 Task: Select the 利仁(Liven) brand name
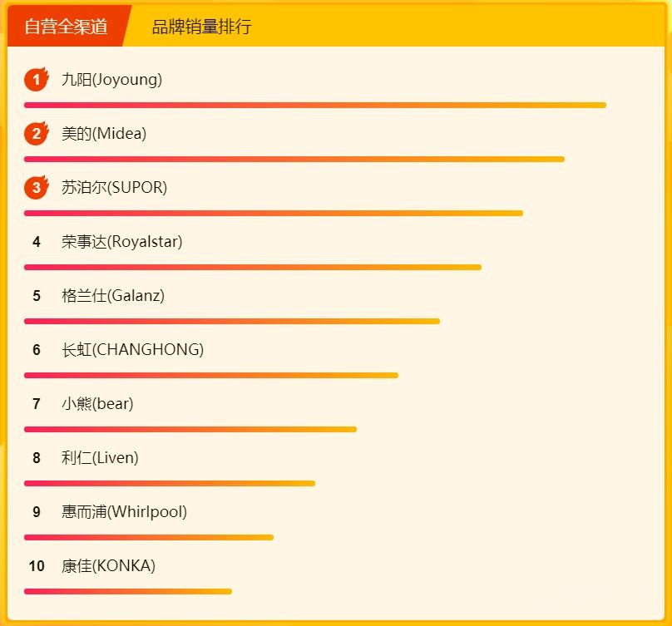pyautogui.click(x=100, y=458)
